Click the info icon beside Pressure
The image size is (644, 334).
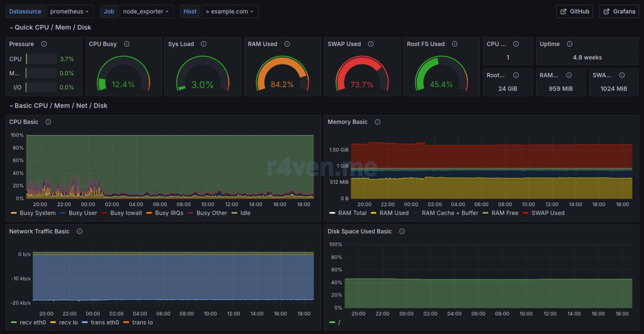(44, 44)
